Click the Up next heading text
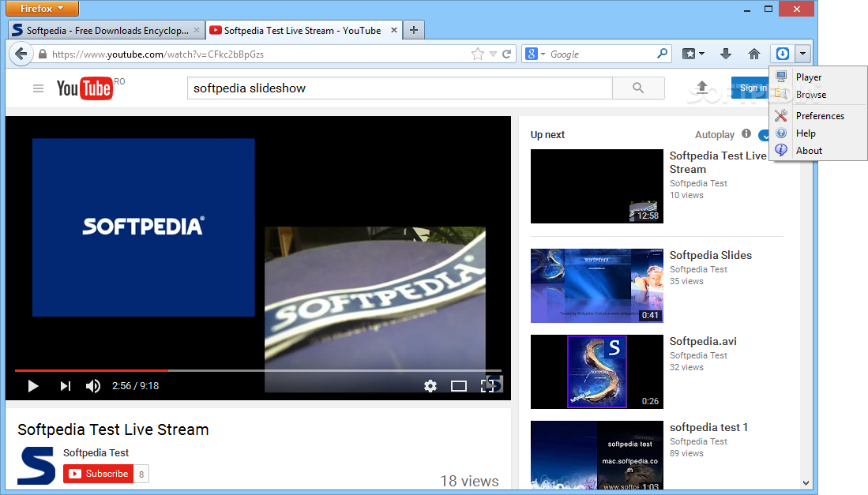 [547, 135]
